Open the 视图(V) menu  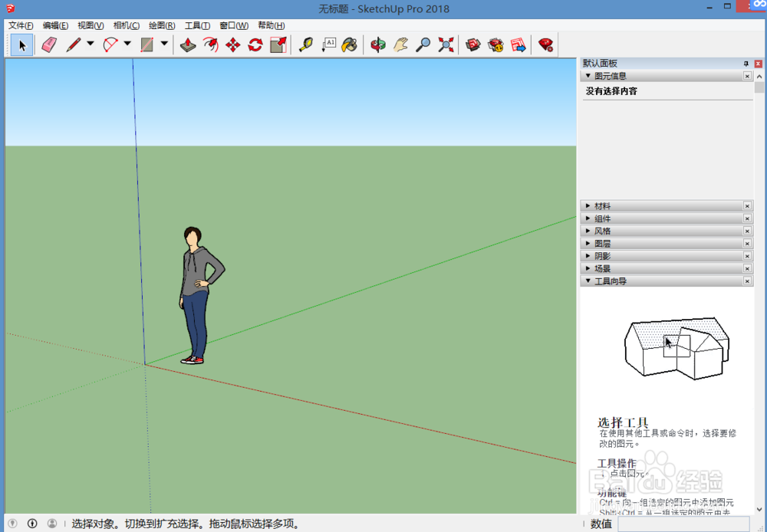click(91, 25)
